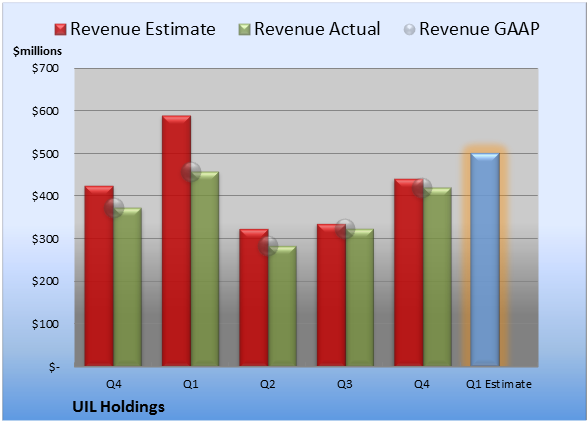
Task: Click the '$700' axis value
Action: [x=45, y=68]
